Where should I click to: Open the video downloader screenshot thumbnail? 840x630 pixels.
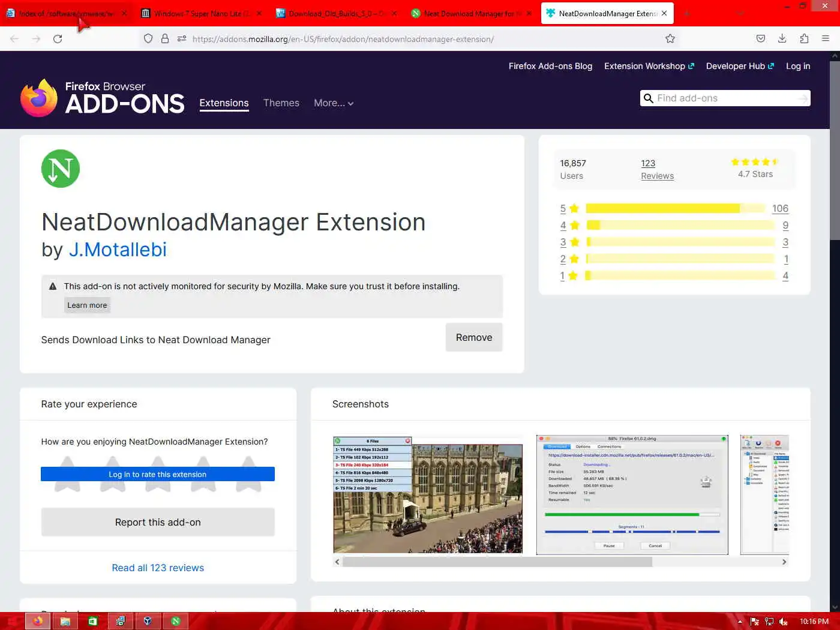(428, 494)
